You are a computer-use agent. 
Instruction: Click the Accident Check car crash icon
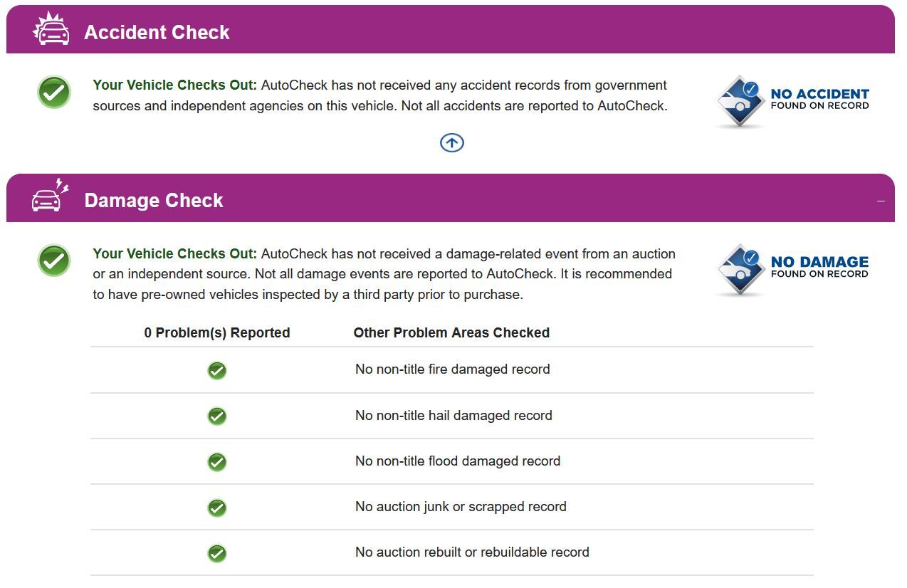(x=51, y=30)
